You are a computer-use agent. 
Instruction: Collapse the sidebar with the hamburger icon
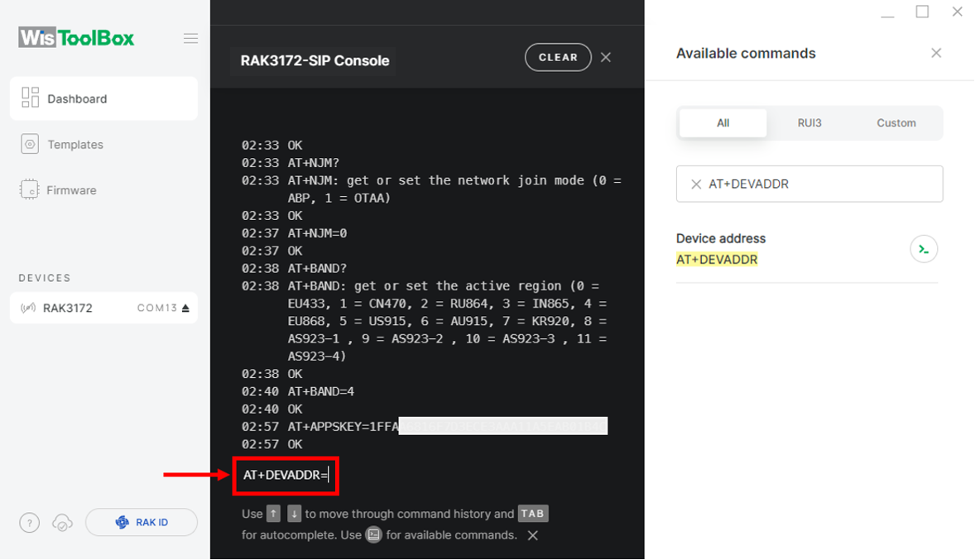pyautogui.click(x=190, y=38)
